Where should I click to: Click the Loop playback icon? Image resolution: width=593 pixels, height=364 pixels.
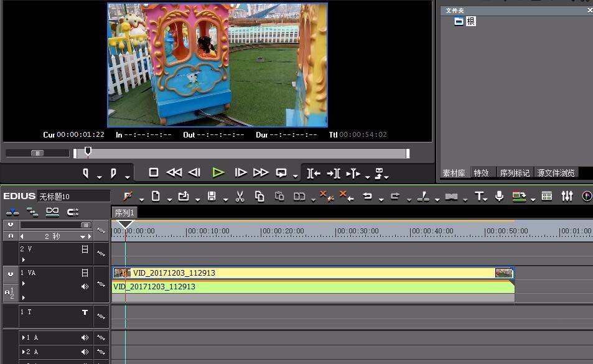[281, 173]
